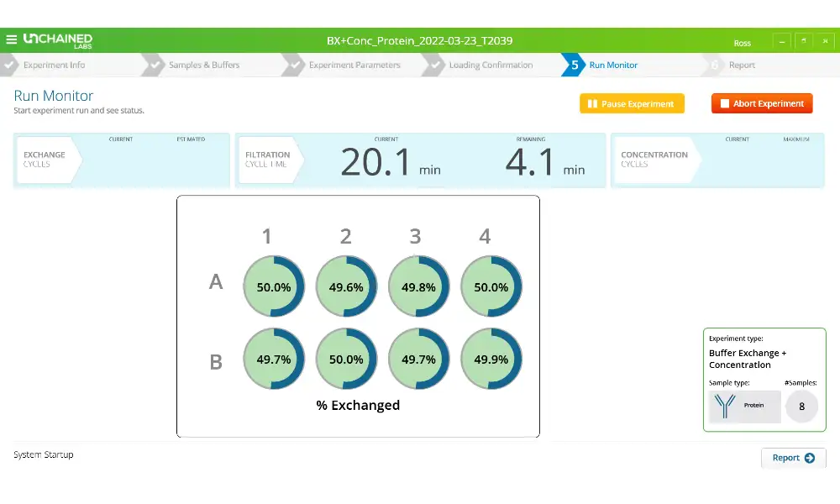Click the Unchained Labs logo
This screenshot has width=840, height=504.
pos(58,39)
